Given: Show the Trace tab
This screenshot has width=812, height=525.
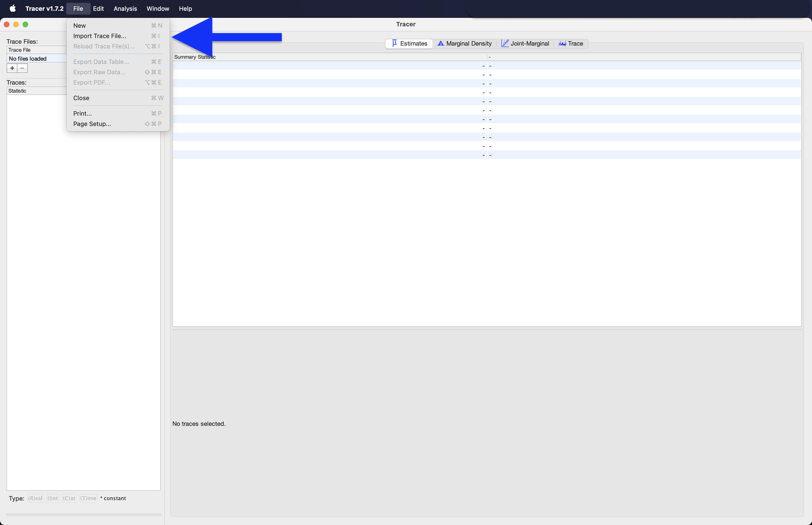Looking at the screenshot, I should tap(571, 44).
